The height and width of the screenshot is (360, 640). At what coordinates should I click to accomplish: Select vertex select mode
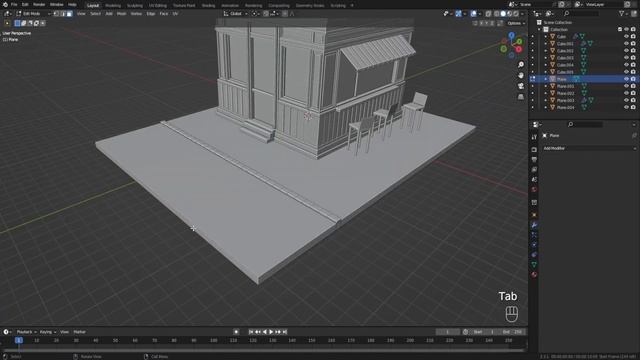[x=56, y=13]
